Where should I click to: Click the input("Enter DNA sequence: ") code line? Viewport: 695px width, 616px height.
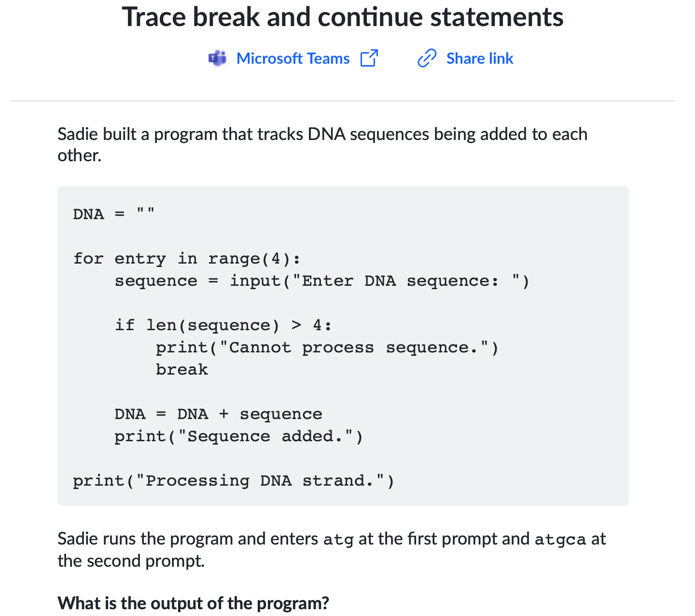point(322,281)
